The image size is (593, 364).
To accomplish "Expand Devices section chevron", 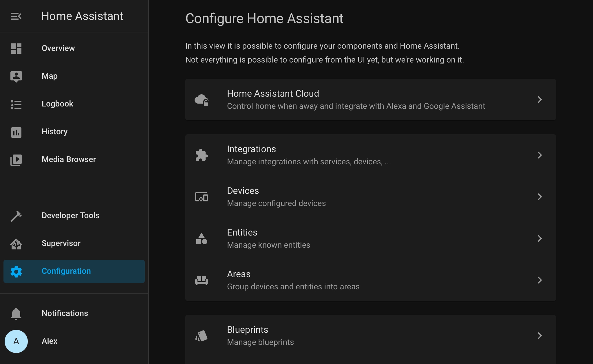I will [540, 196].
